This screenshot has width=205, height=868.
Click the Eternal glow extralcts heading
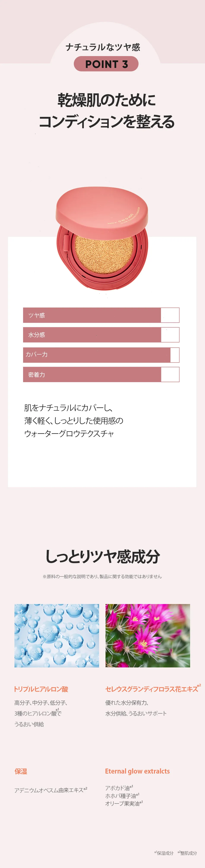coord(137,771)
